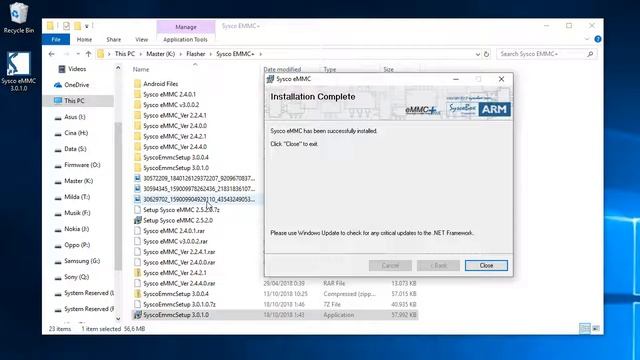Image resolution: width=640 pixels, height=360 pixels.
Task: Click the Manage contextual tab
Action: (186, 27)
